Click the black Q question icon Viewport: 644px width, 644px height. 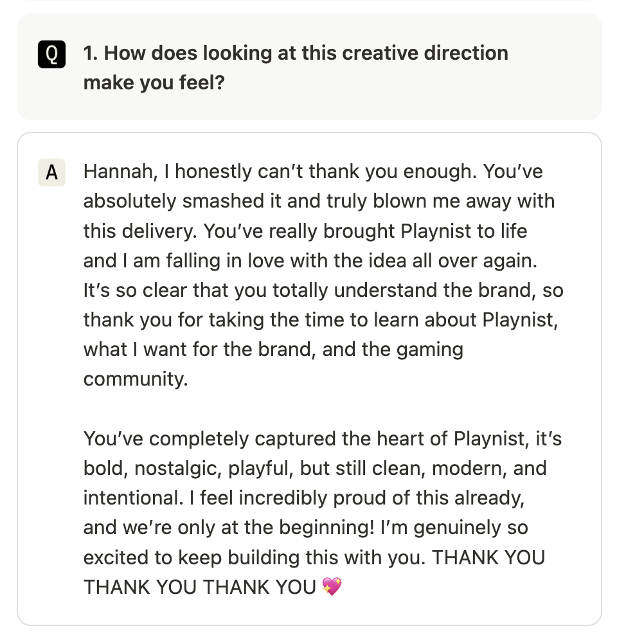click(52, 54)
